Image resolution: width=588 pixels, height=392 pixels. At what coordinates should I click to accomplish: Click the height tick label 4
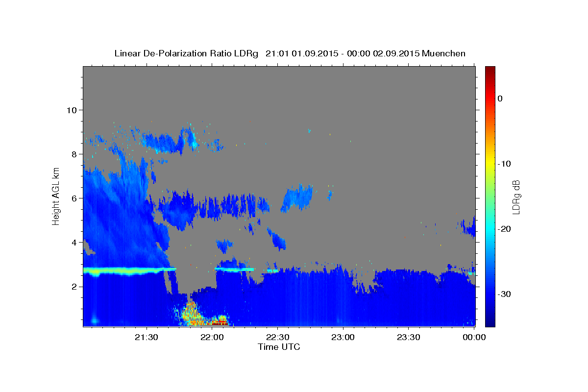point(74,242)
